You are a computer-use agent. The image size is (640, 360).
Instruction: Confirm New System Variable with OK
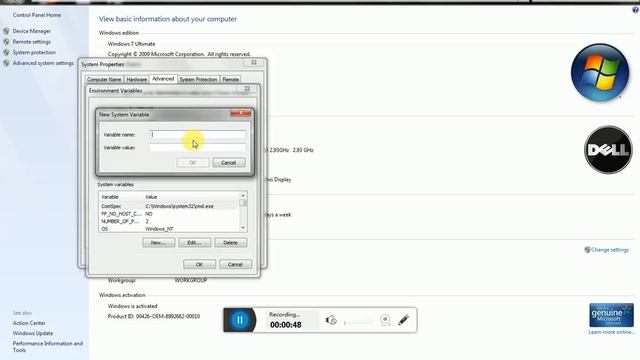(193, 162)
